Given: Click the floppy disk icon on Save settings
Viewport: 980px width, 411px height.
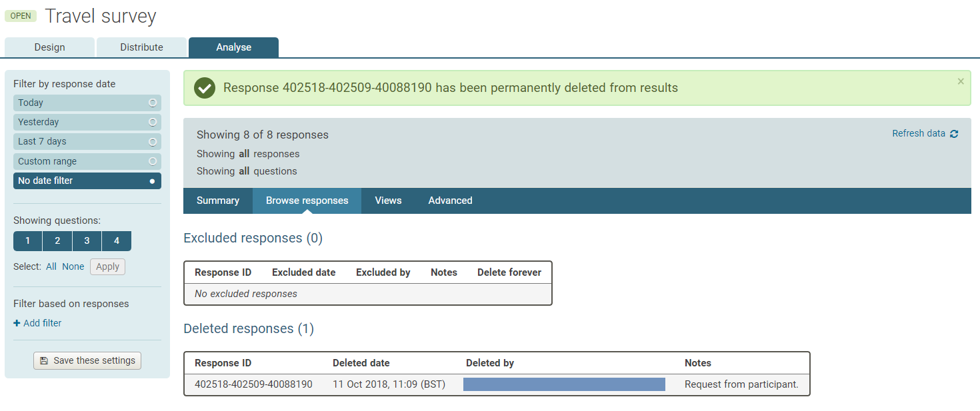Looking at the screenshot, I should click(44, 360).
